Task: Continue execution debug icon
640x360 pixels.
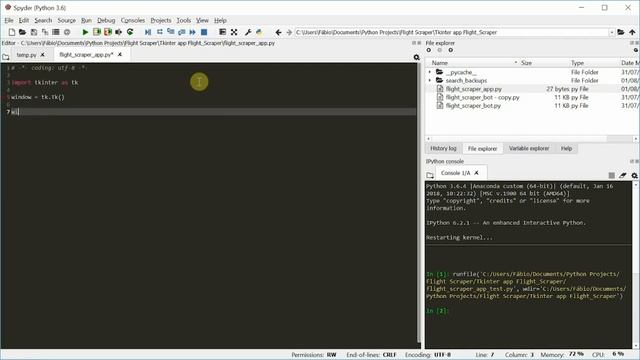Action: [x=193, y=32]
